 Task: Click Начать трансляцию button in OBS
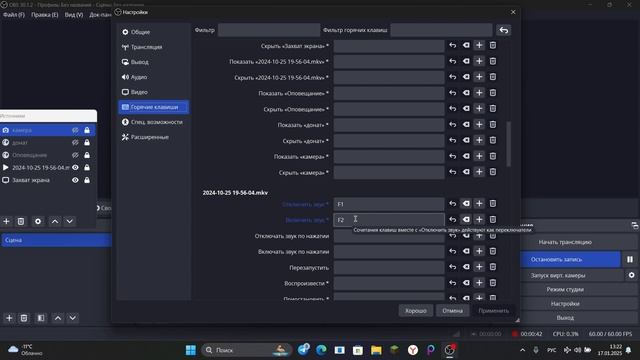pyautogui.click(x=565, y=242)
